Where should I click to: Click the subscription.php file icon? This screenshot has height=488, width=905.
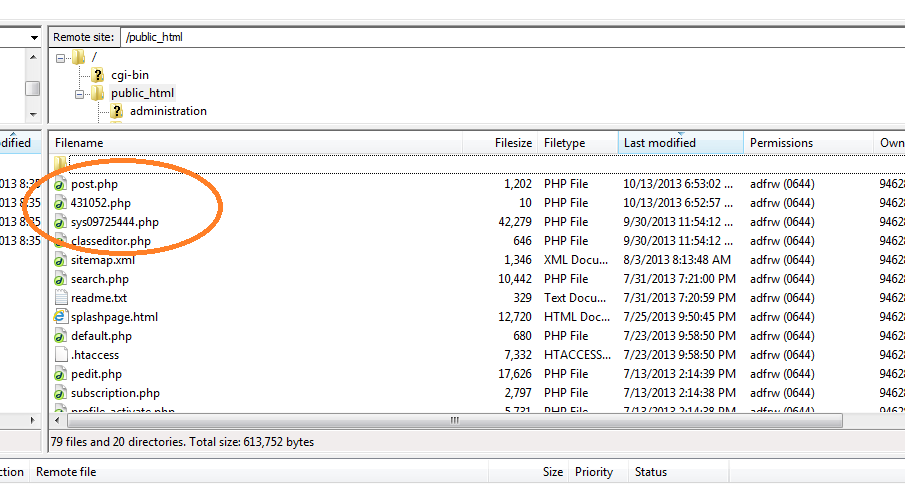pos(60,393)
